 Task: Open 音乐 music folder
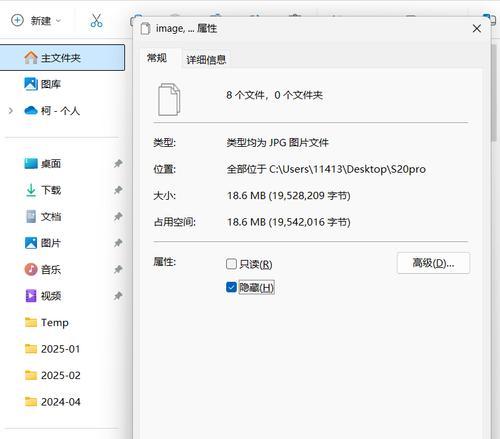click(42, 269)
